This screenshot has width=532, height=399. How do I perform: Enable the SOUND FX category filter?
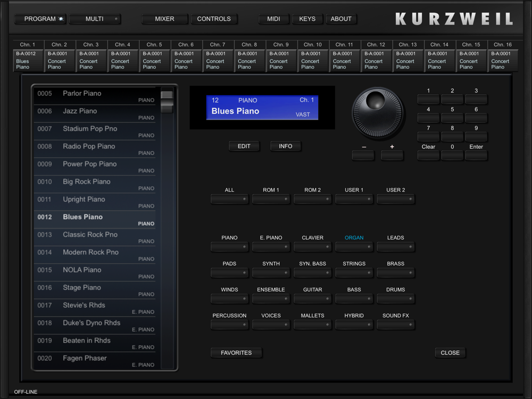[x=396, y=325]
